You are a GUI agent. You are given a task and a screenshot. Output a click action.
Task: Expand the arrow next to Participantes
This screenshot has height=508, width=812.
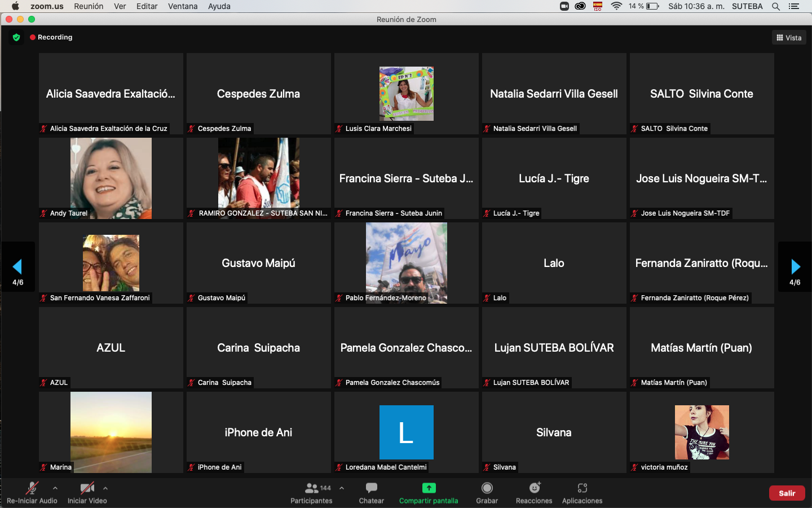coord(342,488)
